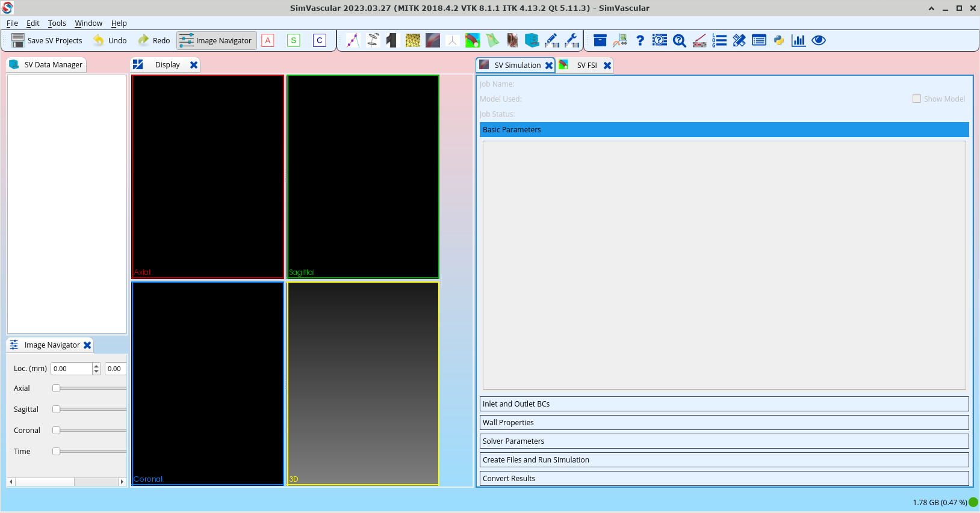Click the green memory usage indicator
This screenshot has height=513, width=980.
[x=973, y=502]
